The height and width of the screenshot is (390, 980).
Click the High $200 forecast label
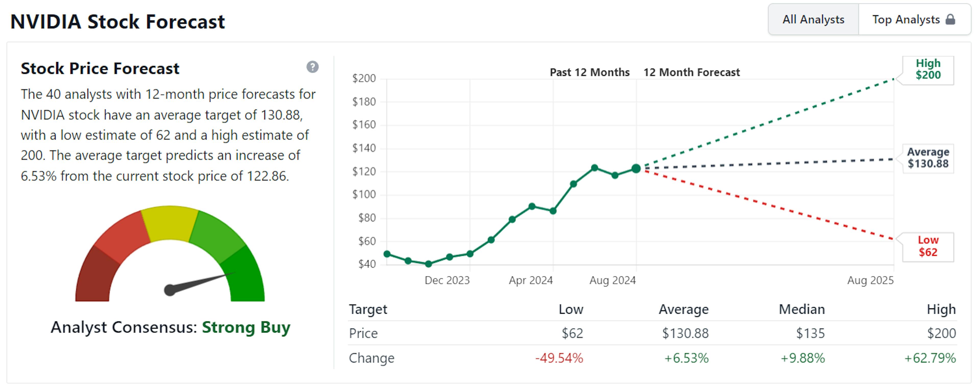pyautogui.click(x=928, y=70)
